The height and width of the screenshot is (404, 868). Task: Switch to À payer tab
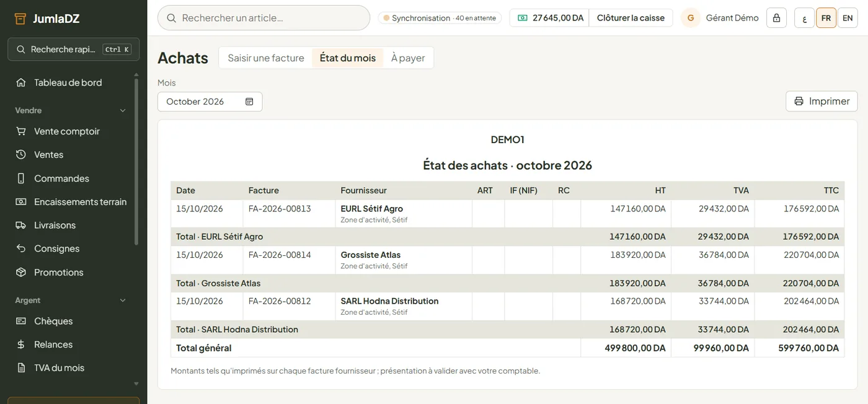[408, 58]
